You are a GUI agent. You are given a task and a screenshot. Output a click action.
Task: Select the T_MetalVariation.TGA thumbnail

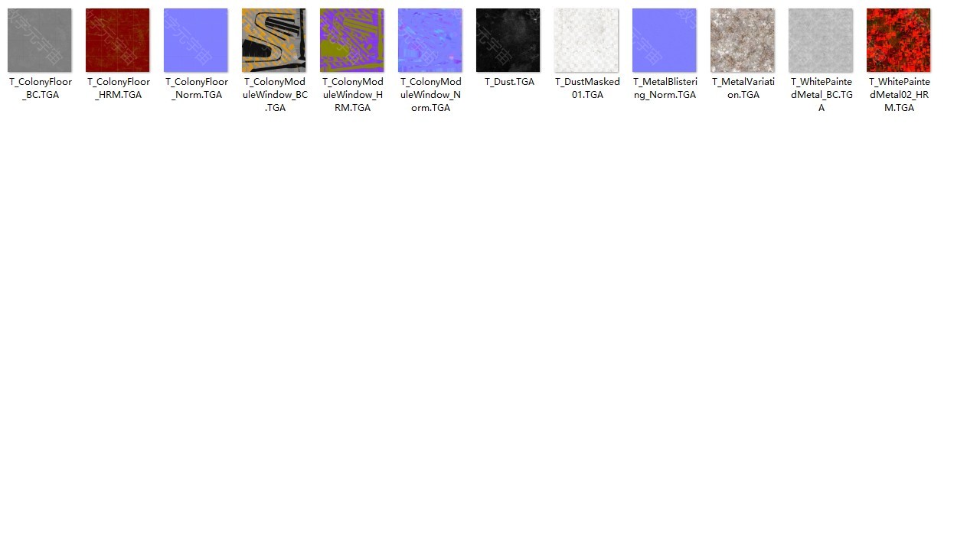[742, 41]
